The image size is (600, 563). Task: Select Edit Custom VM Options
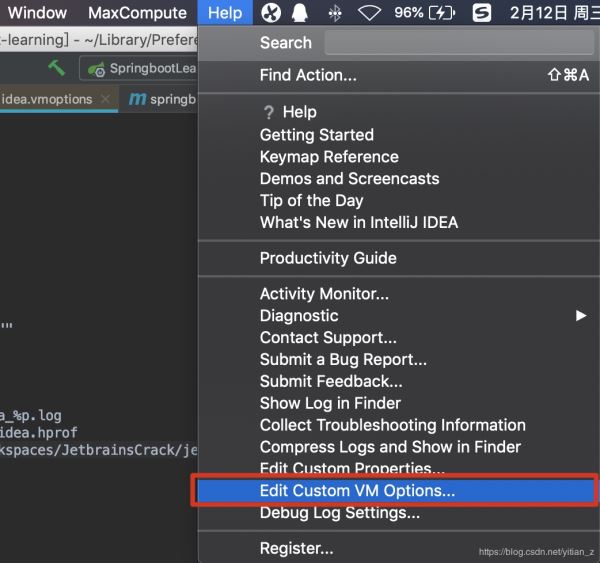[357, 491]
